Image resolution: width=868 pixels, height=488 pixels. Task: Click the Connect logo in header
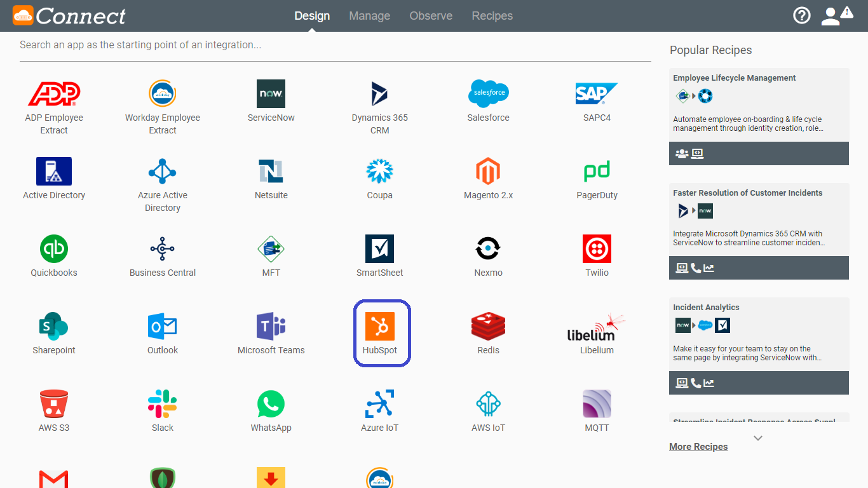click(70, 16)
